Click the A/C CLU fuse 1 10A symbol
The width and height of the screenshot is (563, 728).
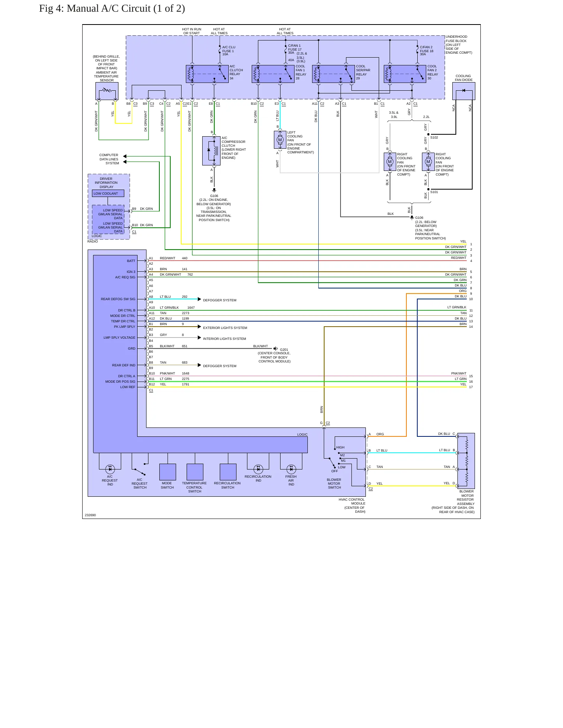pos(220,50)
